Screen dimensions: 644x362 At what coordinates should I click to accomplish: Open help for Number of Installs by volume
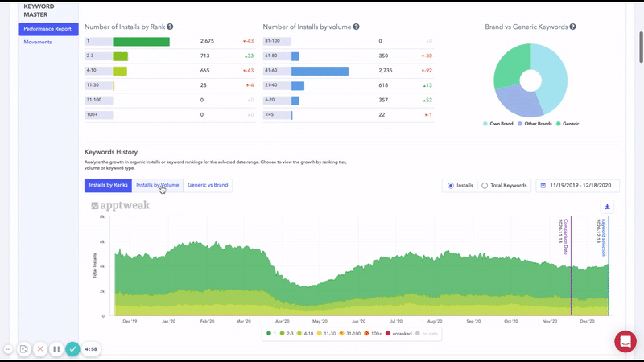coord(356,27)
